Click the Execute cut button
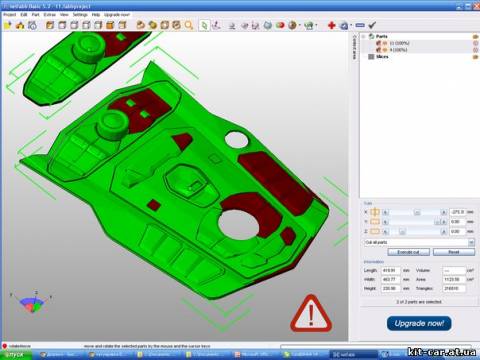Image resolution: width=480 pixels, height=360 pixels. tap(408, 252)
